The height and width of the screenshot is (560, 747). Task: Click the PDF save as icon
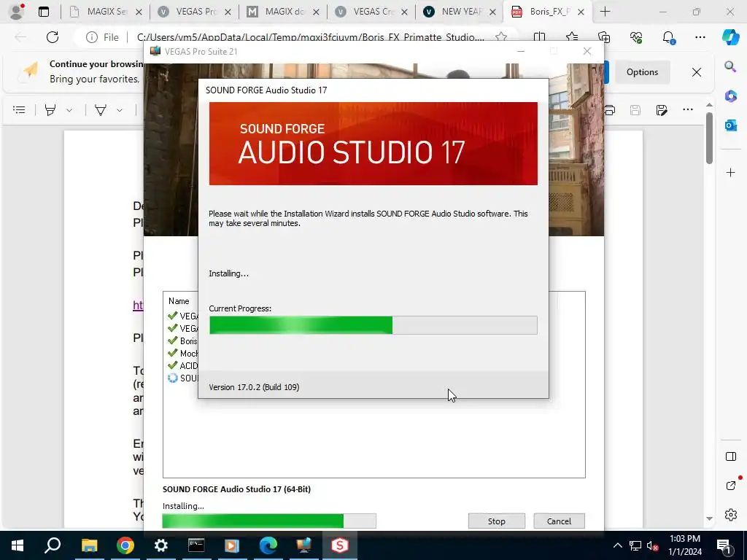[x=661, y=110]
